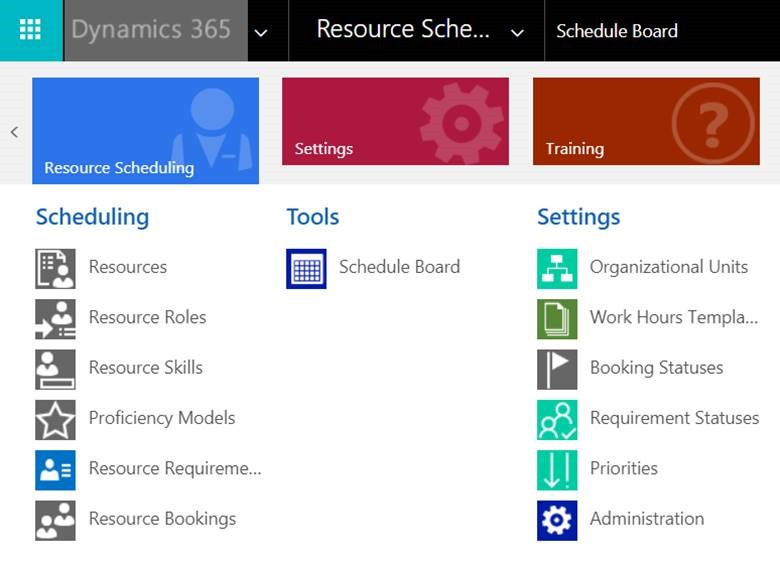
Task: Open the Priorities link
Action: pyautogui.click(x=624, y=469)
